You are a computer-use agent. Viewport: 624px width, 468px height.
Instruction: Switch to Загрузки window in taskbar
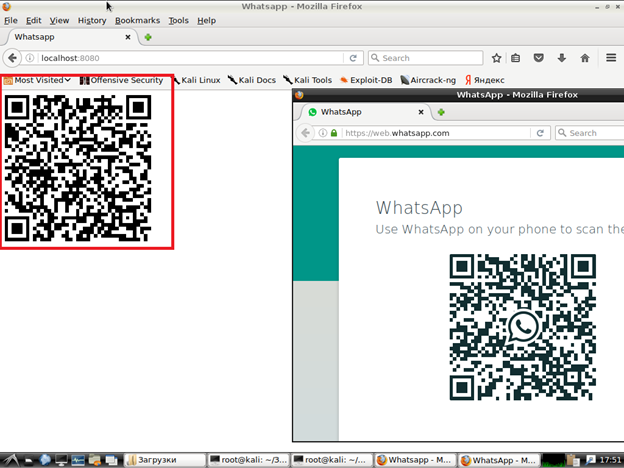(x=163, y=460)
